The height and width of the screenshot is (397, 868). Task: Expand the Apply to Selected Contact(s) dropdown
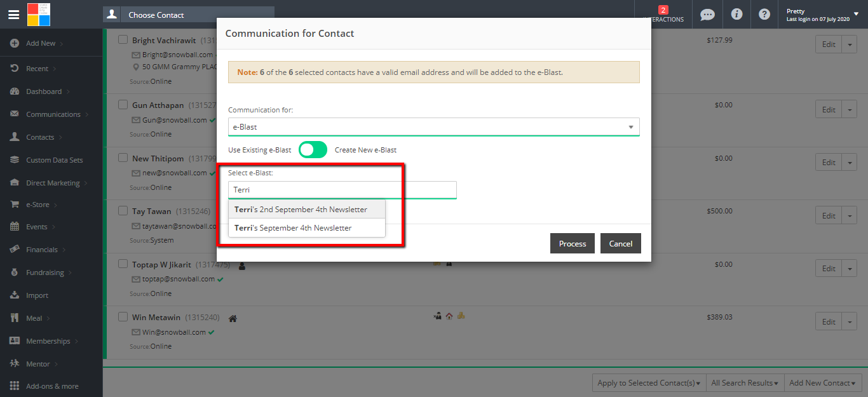tap(649, 383)
